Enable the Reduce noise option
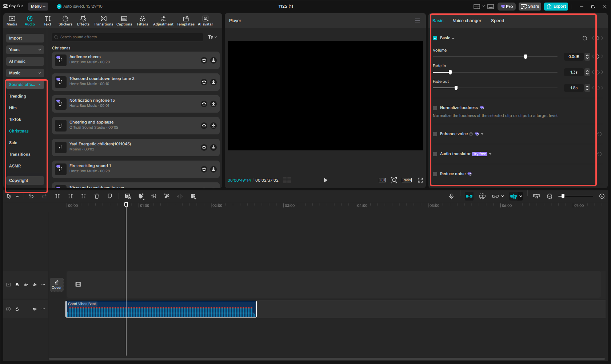 (435, 174)
